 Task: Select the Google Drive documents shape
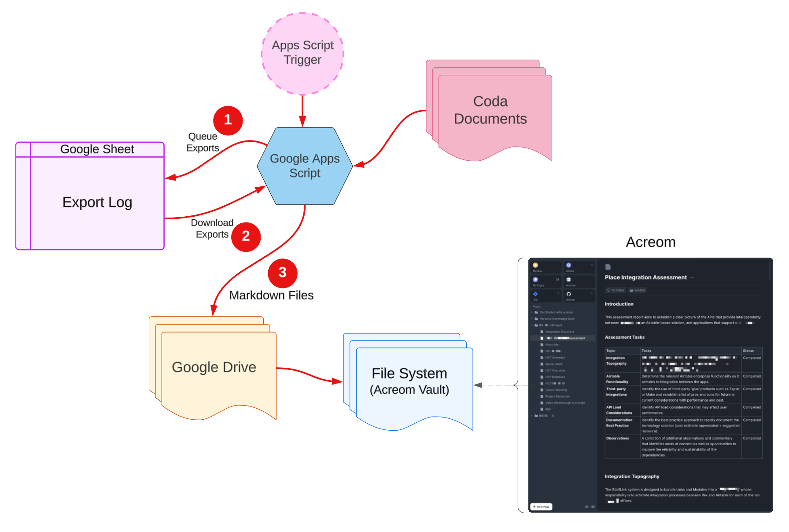click(x=214, y=367)
